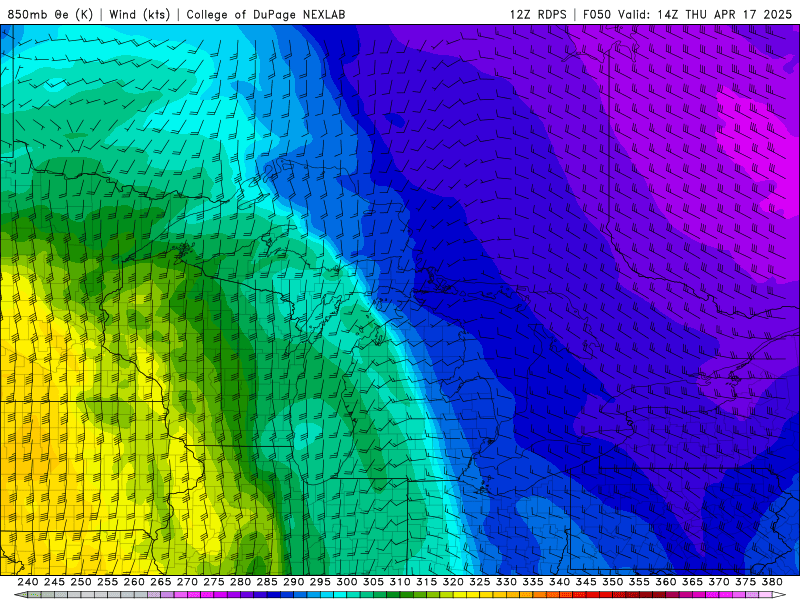Select the 245 value on color scale
Image resolution: width=800 pixels, height=600 pixels.
click(x=54, y=582)
